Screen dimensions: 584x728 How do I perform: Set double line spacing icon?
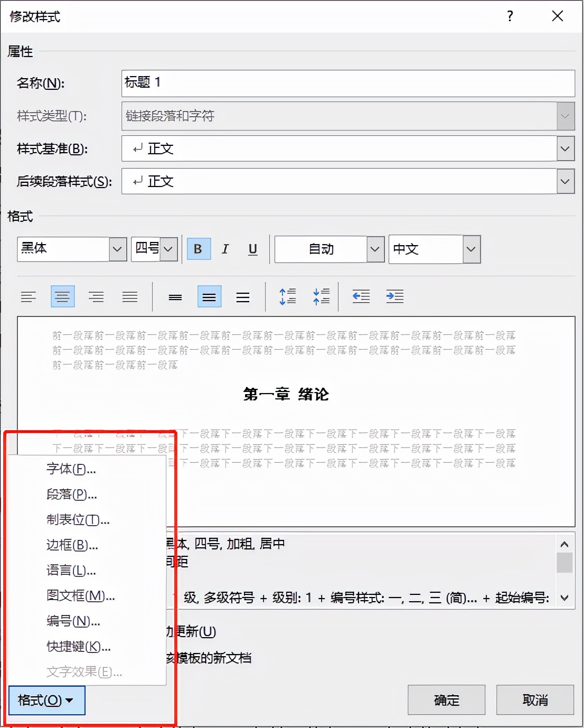coord(243,297)
